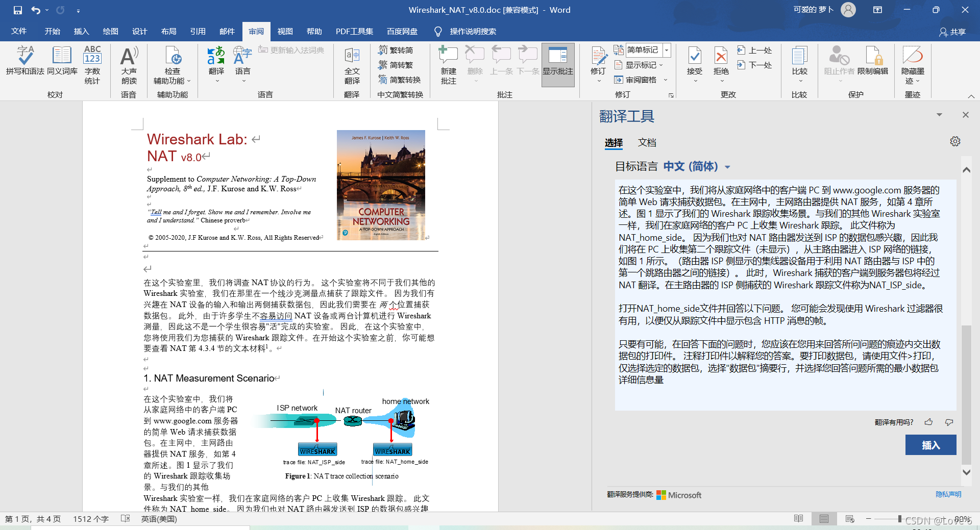The height and width of the screenshot is (530, 980).
Task: Undo the last action
Action: point(35,10)
